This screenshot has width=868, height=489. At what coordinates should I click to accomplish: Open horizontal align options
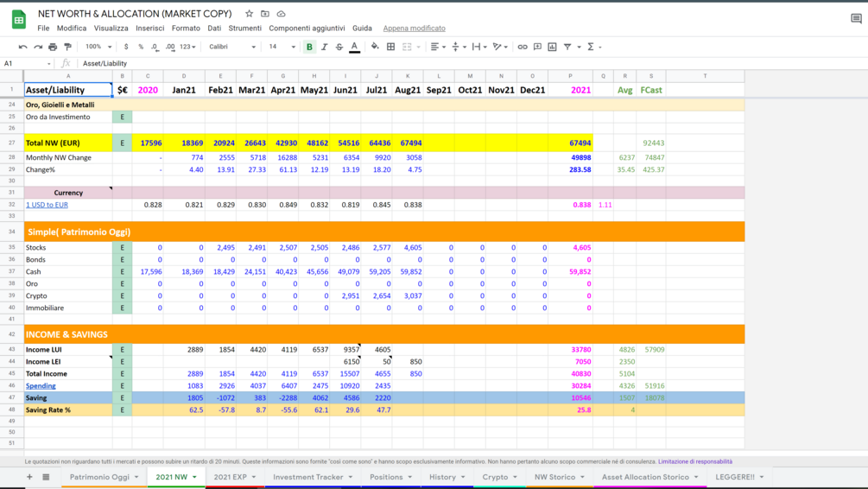(438, 47)
